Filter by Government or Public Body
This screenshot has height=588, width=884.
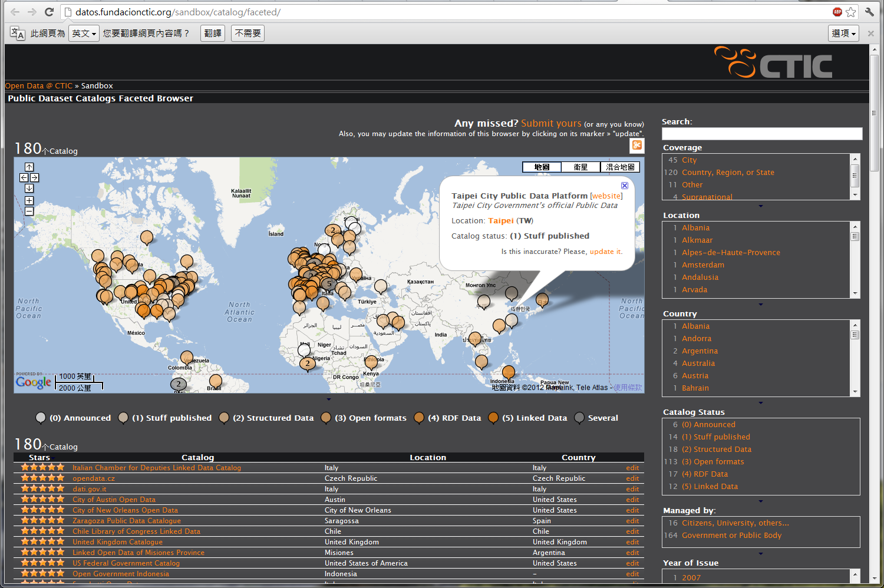pos(731,536)
